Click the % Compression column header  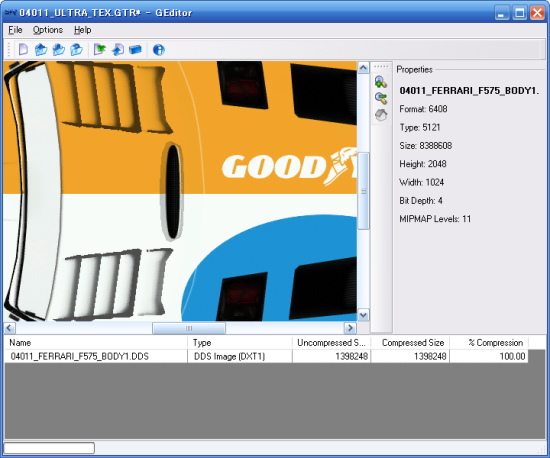click(489, 343)
